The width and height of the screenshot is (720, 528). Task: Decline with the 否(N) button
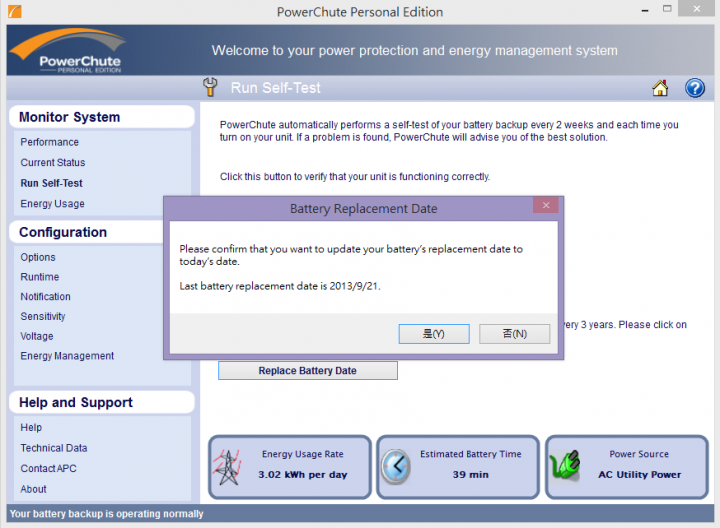coord(514,334)
